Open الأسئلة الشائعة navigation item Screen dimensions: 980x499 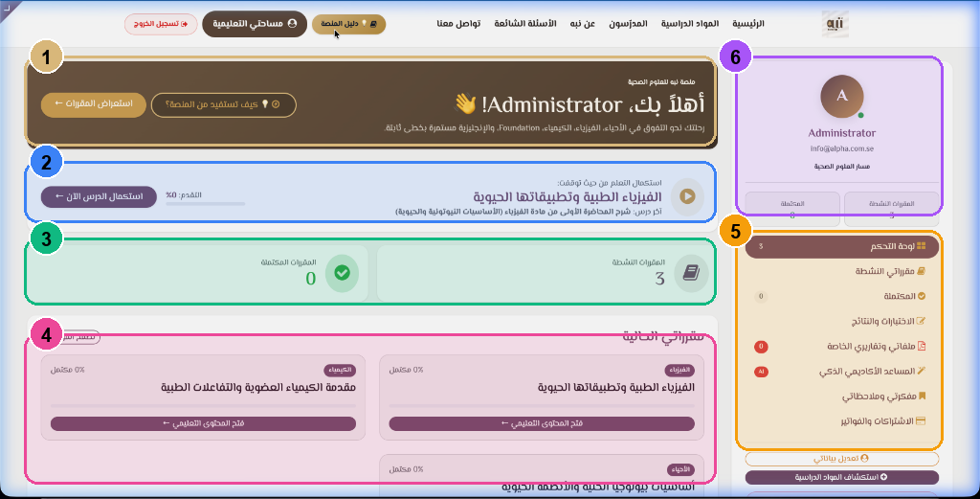(525, 24)
